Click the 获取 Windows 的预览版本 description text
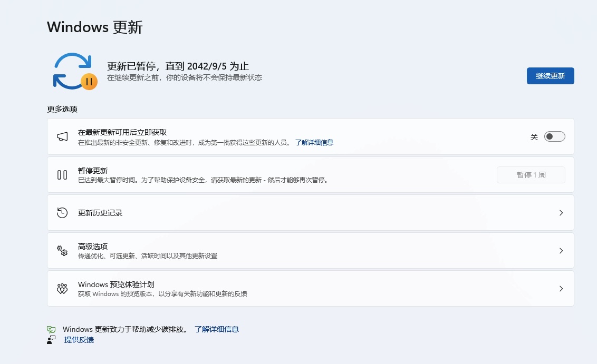597x364 pixels. point(162,294)
